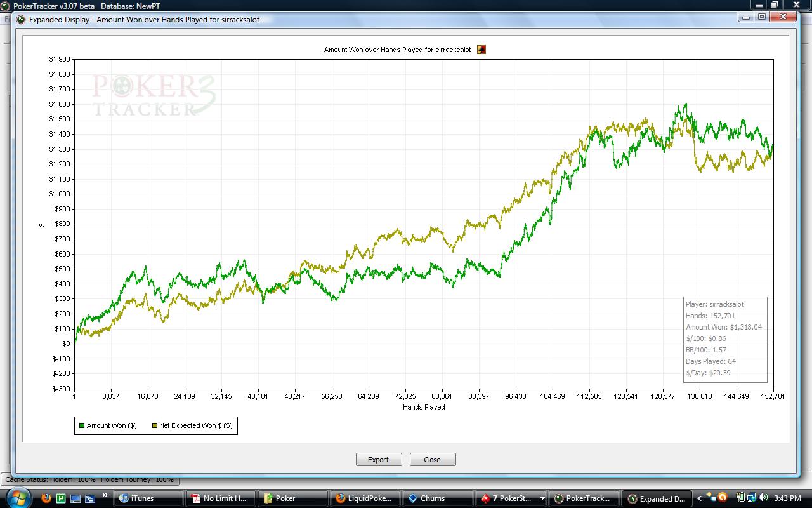Viewport: 812px width, 508px height.
Task: Click the PokerTracker v3.07 beta title bar icon
Action: click(x=6, y=5)
